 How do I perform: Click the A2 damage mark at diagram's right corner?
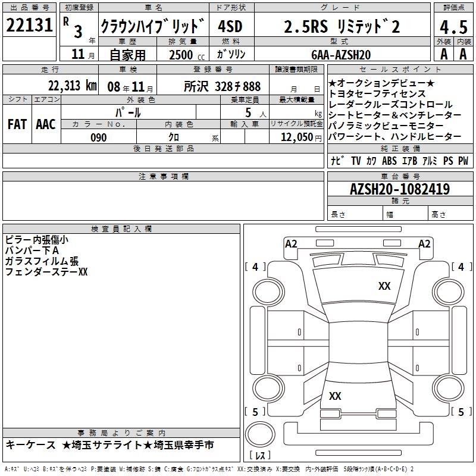point(424,243)
